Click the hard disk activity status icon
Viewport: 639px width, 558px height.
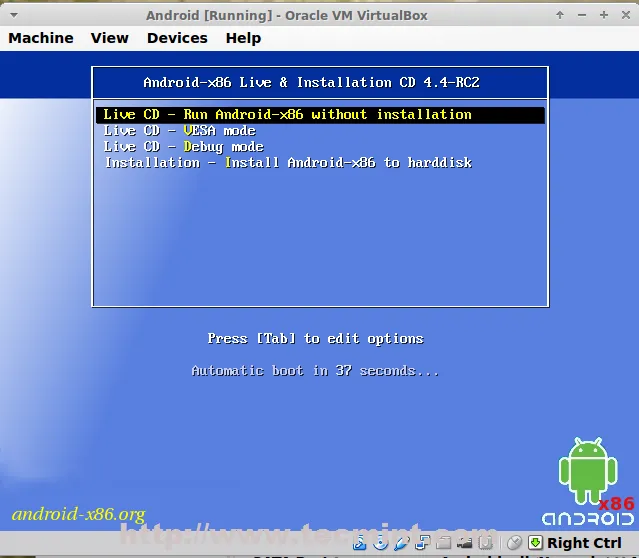tap(359, 543)
